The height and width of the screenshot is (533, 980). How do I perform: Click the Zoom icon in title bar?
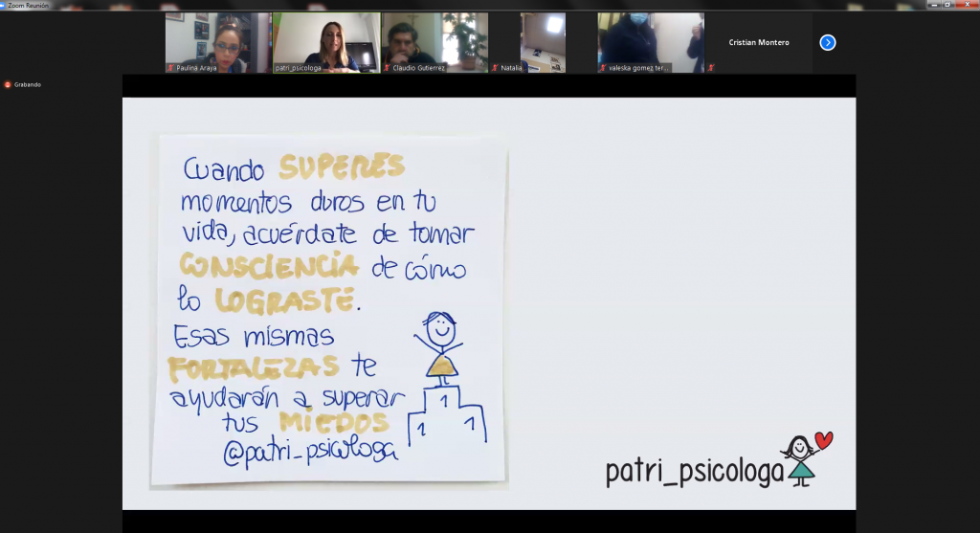click(x=6, y=5)
